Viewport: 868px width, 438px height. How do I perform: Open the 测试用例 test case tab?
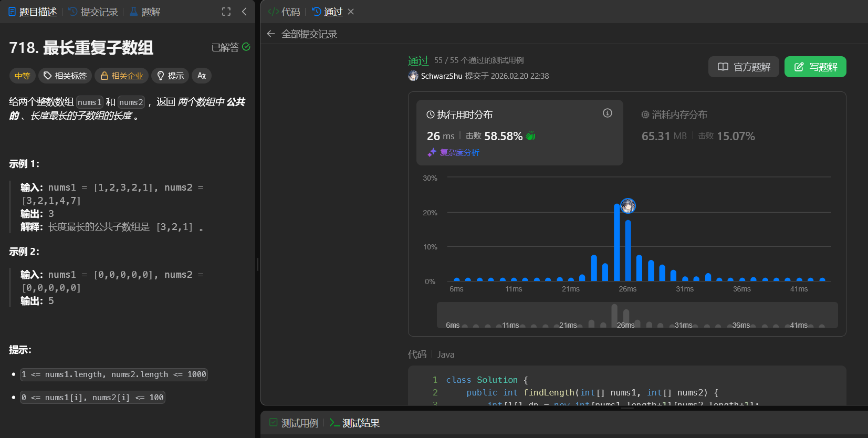pyautogui.click(x=294, y=423)
